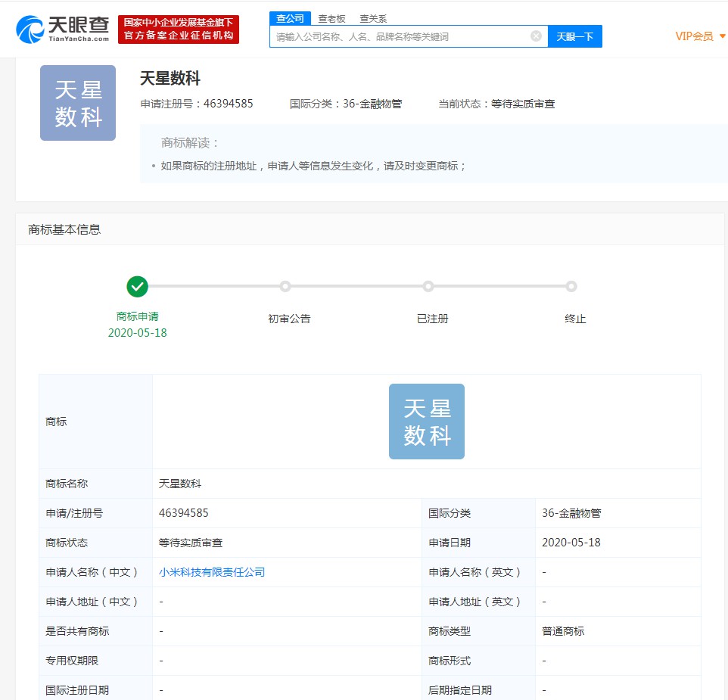Click the 商标状态 row label
The image size is (728, 700).
67,543
